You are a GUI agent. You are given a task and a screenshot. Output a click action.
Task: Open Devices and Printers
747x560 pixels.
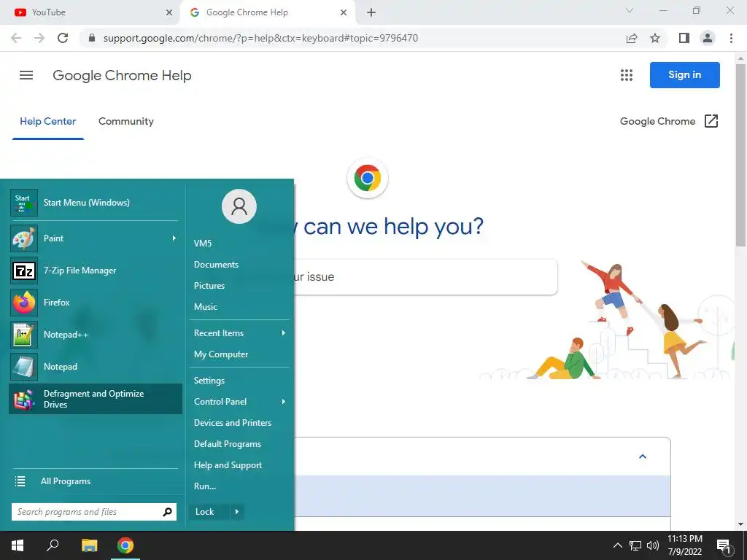(x=233, y=423)
